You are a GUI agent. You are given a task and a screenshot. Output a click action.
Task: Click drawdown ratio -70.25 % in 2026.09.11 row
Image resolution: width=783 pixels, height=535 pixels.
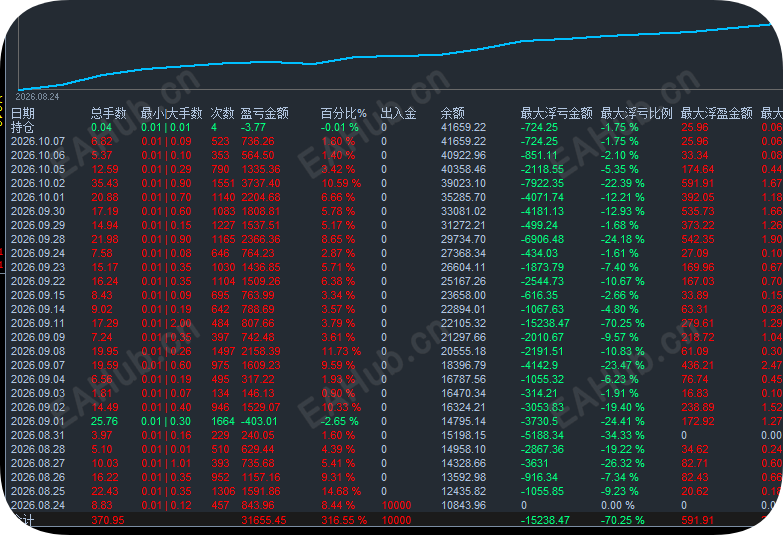click(x=622, y=323)
